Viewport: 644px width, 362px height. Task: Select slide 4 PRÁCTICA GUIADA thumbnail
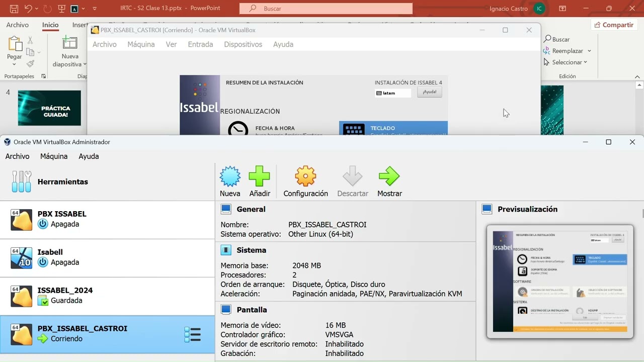(x=49, y=108)
